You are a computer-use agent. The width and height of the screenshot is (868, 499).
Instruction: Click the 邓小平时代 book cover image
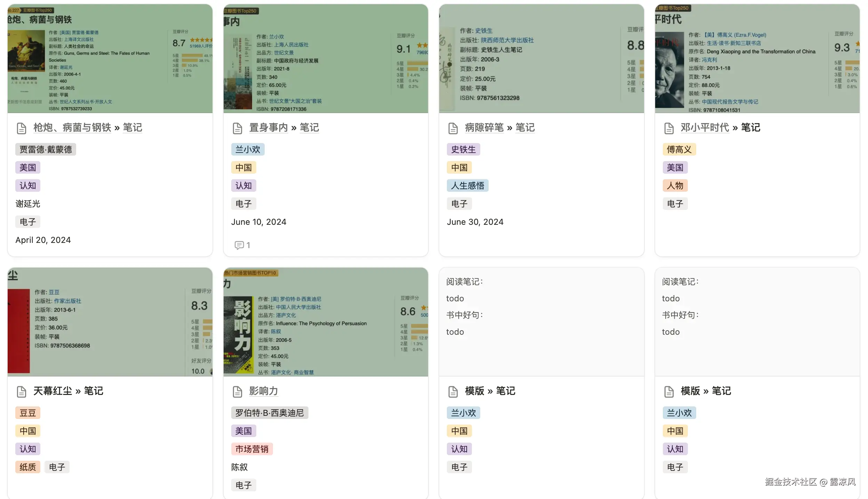[x=669, y=70]
